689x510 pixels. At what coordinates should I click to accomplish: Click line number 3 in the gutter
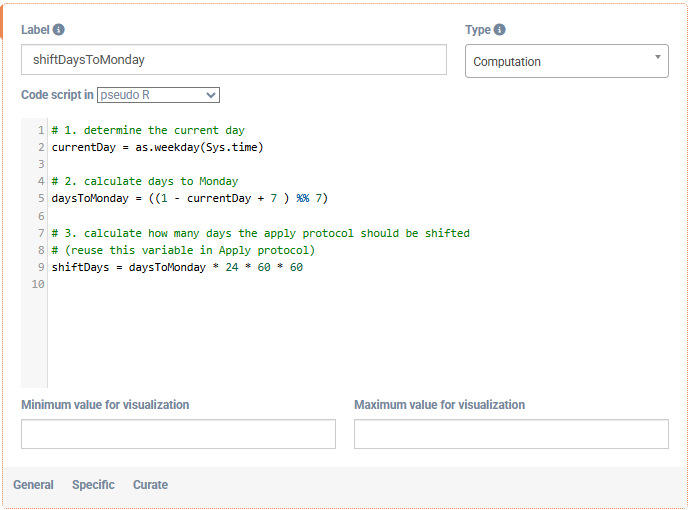[41, 164]
